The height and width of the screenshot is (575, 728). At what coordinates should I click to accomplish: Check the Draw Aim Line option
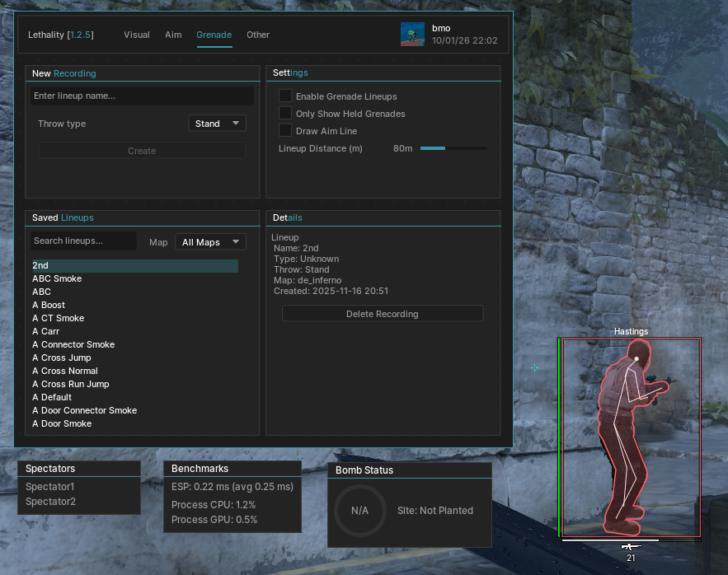coord(285,131)
